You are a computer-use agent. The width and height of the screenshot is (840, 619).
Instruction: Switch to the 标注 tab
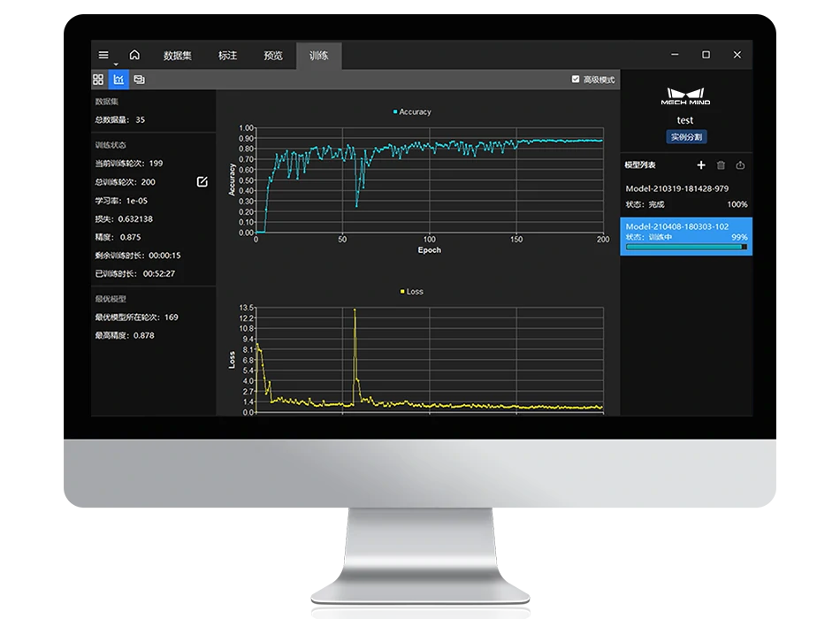coord(227,56)
